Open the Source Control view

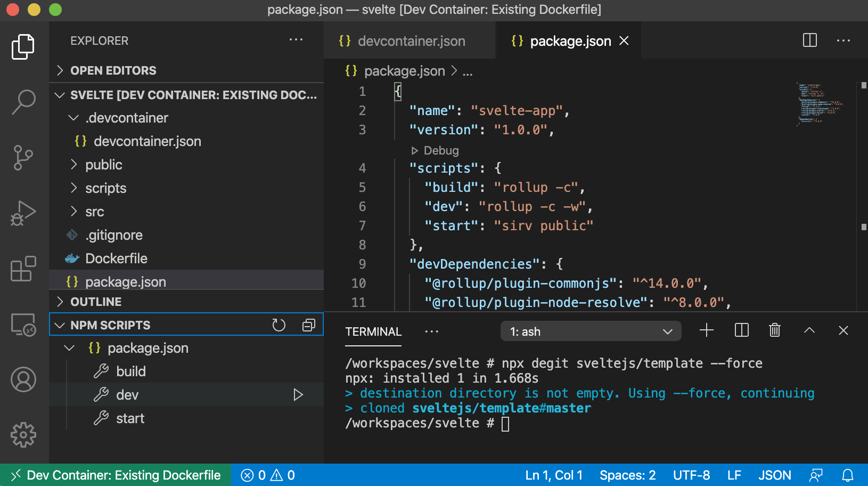pyautogui.click(x=23, y=158)
